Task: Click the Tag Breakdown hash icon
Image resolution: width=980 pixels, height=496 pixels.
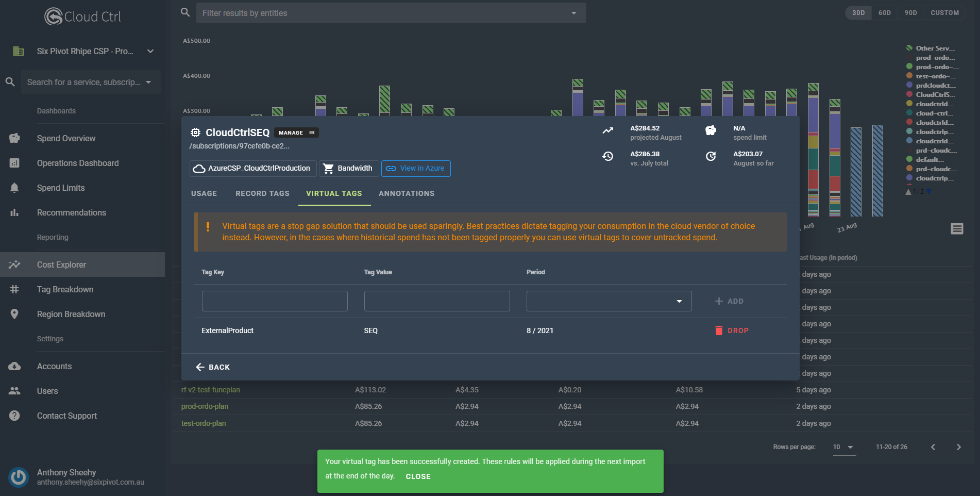Action: pos(14,289)
